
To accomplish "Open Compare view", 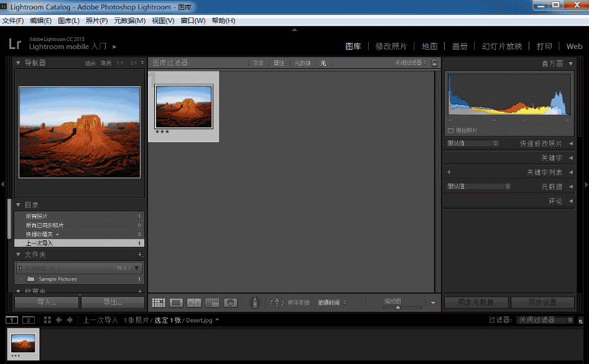I will (x=194, y=303).
